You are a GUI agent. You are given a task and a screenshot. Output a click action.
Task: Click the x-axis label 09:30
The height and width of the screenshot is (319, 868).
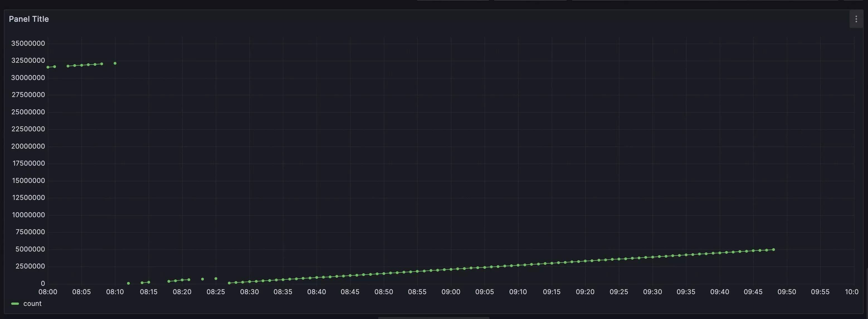(652, 292)
